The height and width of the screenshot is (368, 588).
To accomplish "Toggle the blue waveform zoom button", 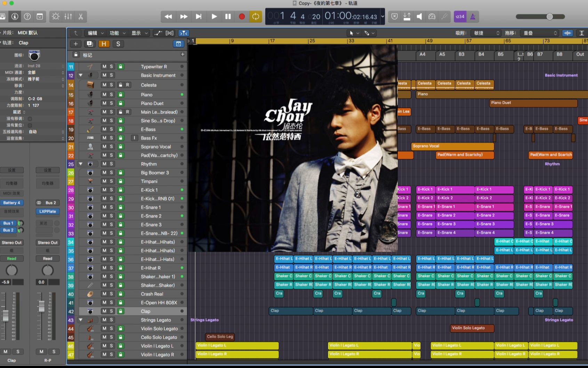I will [x=567, y=33].
